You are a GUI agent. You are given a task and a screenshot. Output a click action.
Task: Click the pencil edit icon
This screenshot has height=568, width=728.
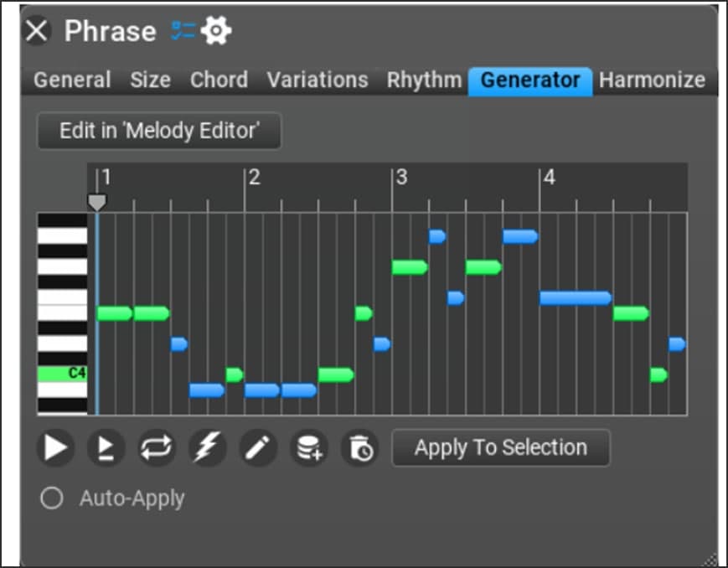258,448
